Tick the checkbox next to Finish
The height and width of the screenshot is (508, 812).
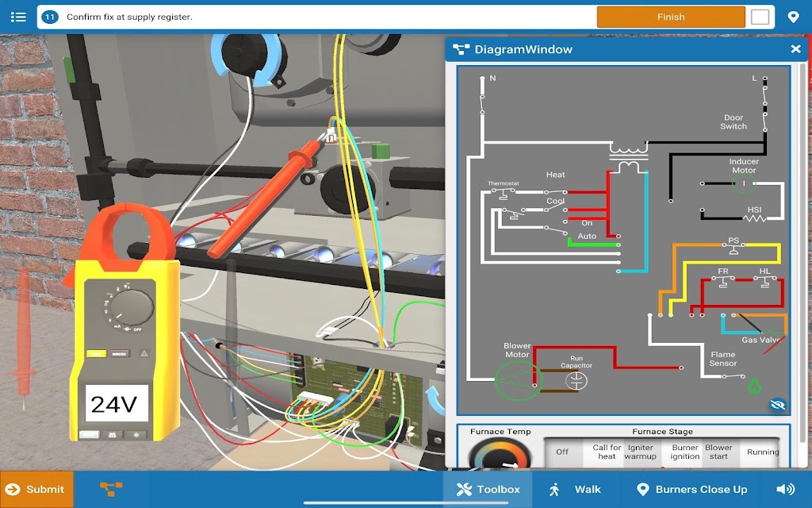tap(760, 17)
